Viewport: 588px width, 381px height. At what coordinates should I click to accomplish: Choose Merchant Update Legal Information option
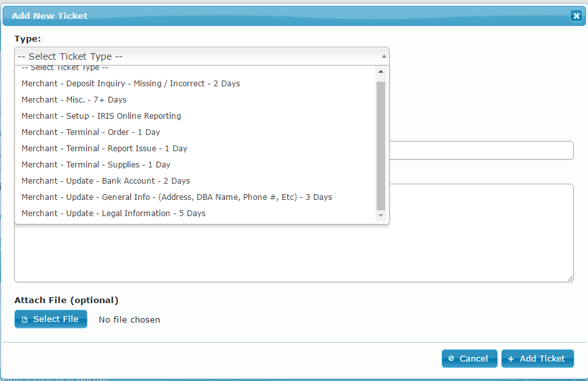(113, 214)
